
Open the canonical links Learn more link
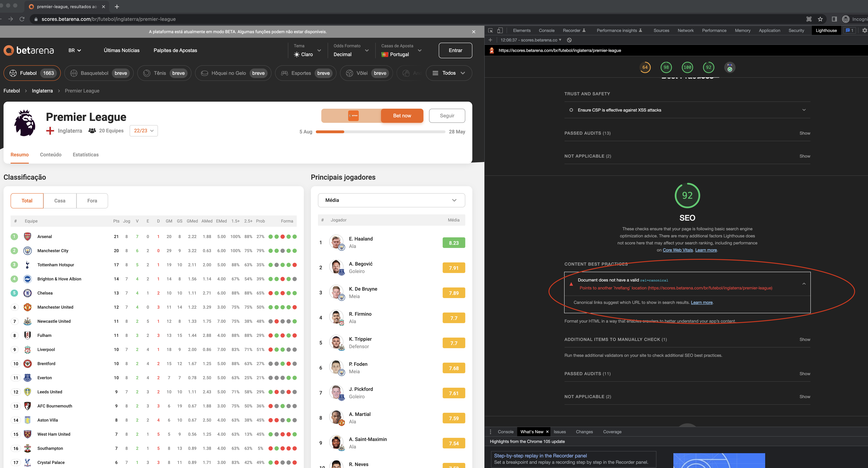[x=702, y=302]
